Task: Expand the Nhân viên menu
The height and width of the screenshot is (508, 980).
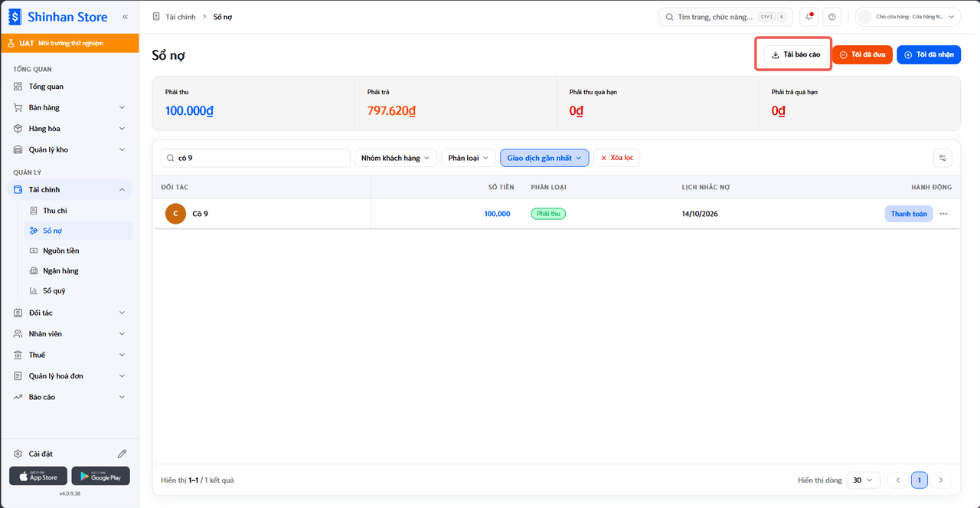Action: click(x=70, y=334)
